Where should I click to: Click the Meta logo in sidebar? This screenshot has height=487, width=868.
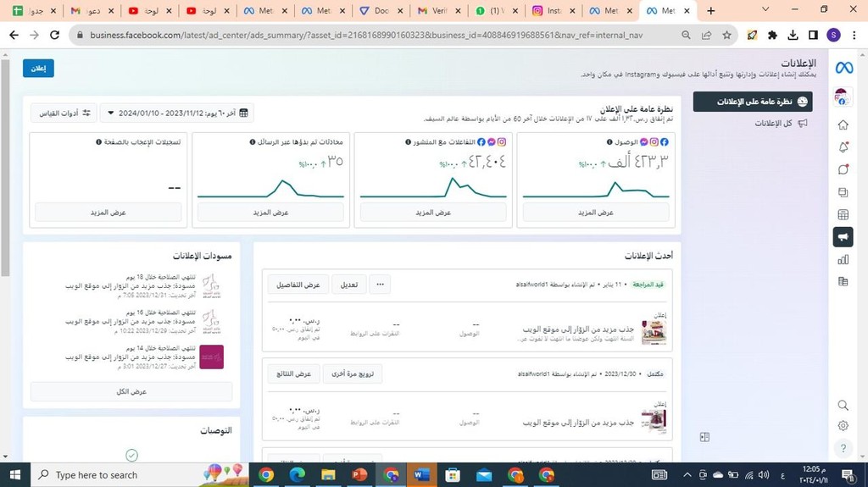[x=843, y=68]
